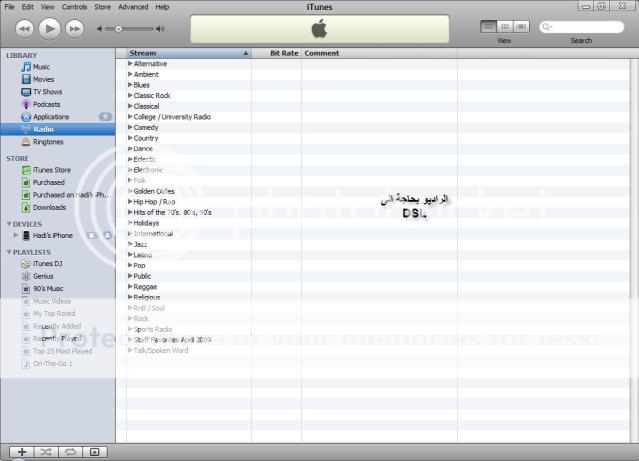Select the Radio icon in sidebar
This screenshot has width=639, height=461.
(26, 129)
